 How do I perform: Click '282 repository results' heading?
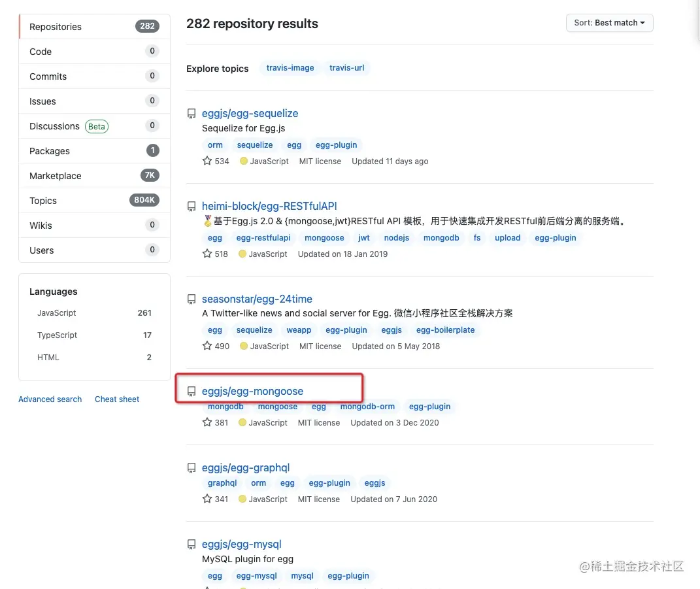click(252, 24)
